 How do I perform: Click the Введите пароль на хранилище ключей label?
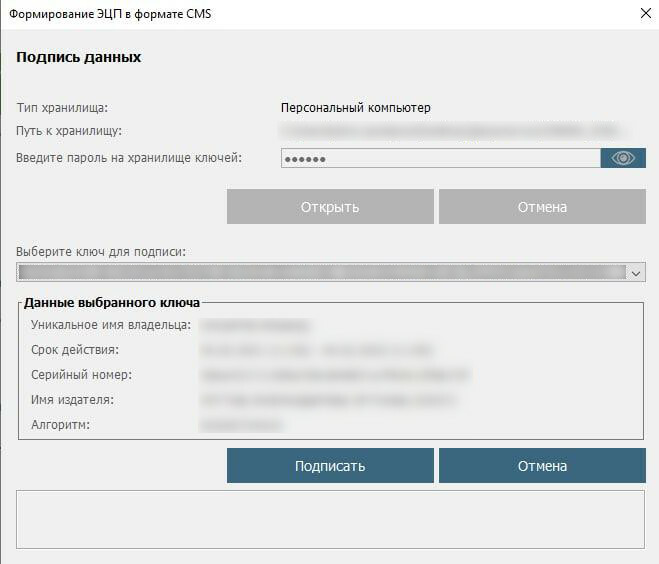(129, 157)
